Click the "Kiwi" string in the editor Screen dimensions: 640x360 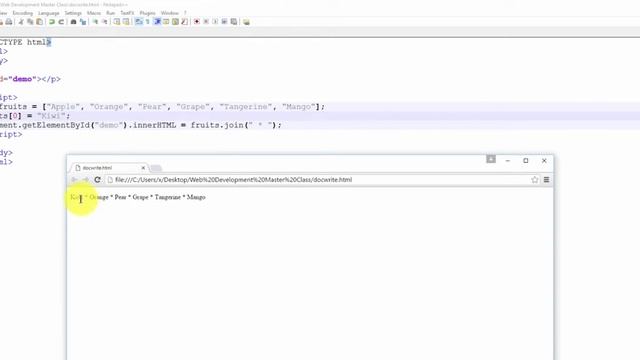[x=51, y=116]
